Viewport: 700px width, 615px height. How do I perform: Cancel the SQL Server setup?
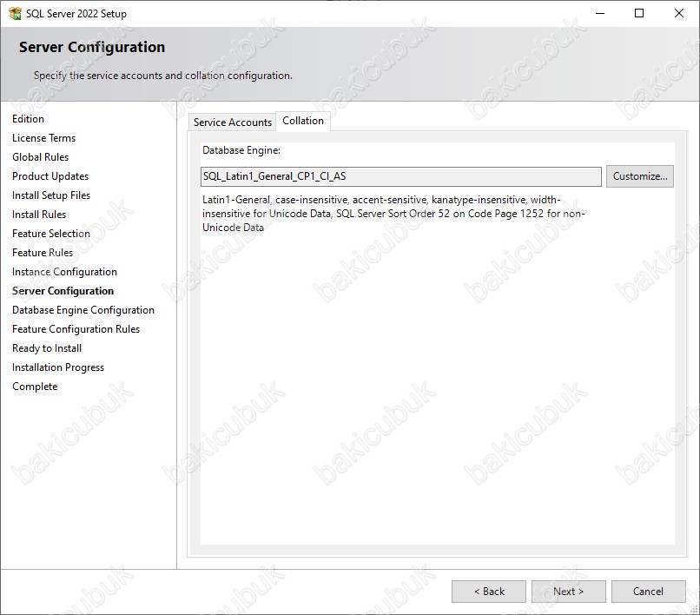coord(648,592)
